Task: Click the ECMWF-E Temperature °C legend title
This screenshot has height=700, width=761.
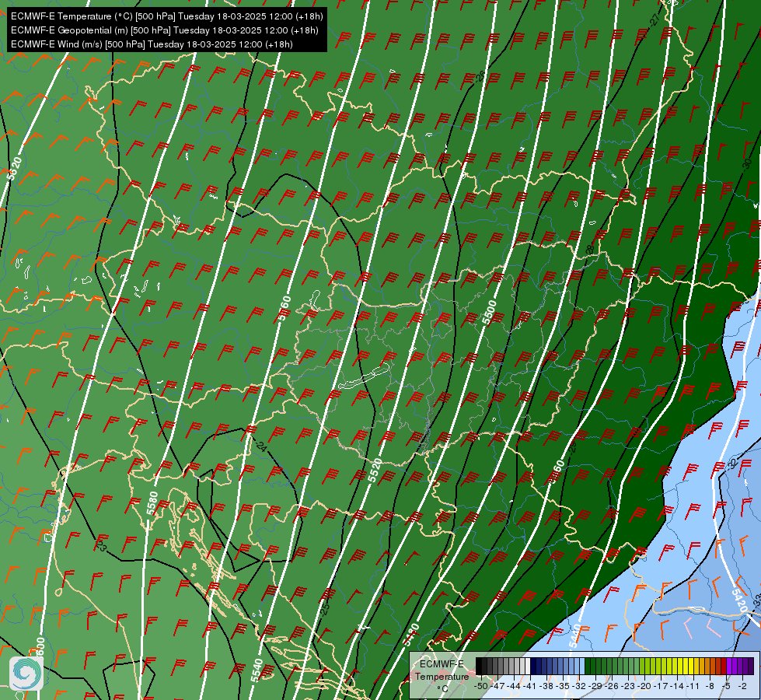Action: [442, 676]
